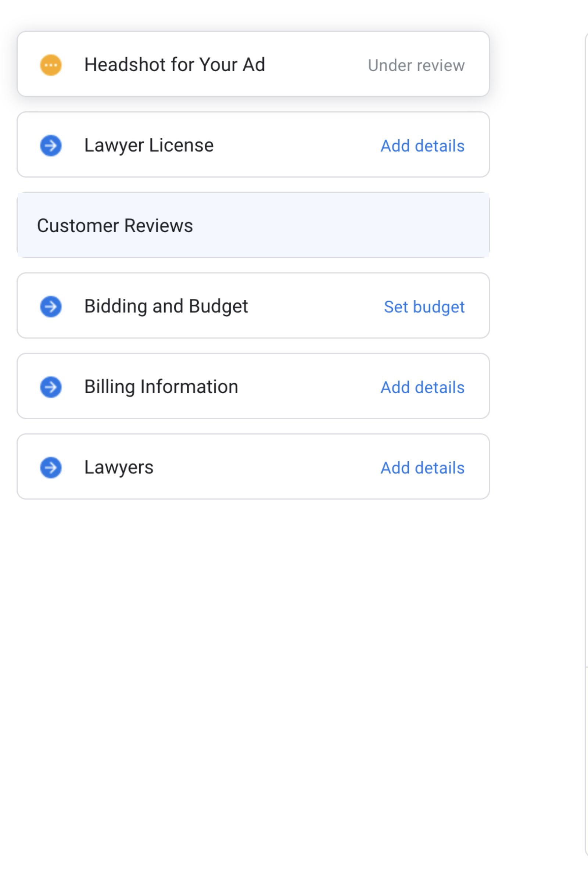Select Add details link in Lawyers row

click(422, 467)
